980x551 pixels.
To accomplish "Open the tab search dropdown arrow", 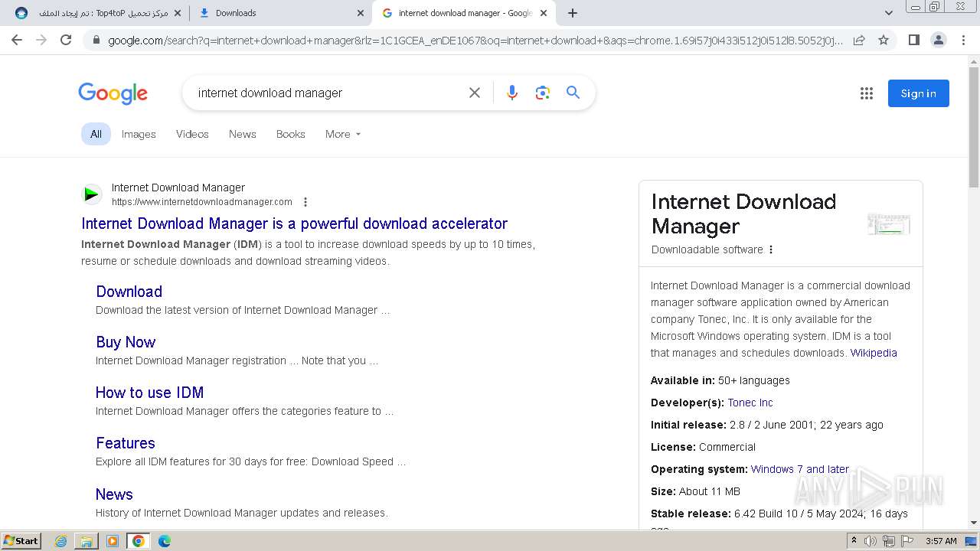I will [x=888, y=13].
